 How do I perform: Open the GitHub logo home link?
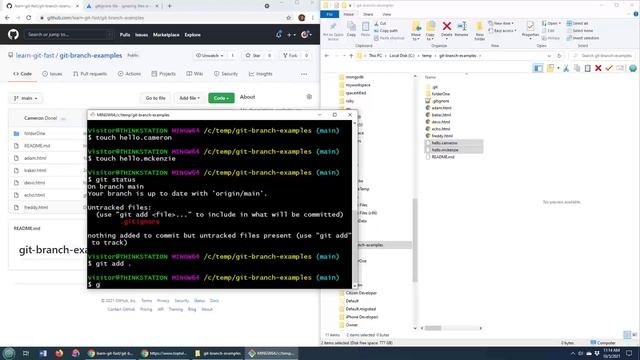point(13,35)
